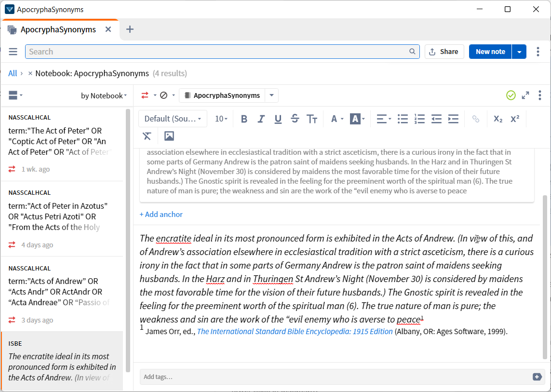Open the International Standard Bible Encyclopedia link
The image size is (551, 392).
pyautogui.click(x=295, y=332)
